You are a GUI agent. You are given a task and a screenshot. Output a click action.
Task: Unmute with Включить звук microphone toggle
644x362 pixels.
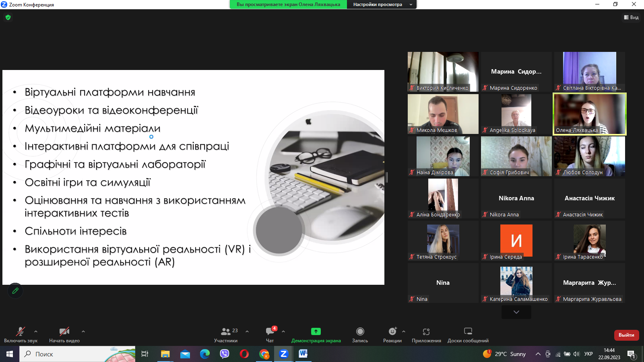[21, 335]
